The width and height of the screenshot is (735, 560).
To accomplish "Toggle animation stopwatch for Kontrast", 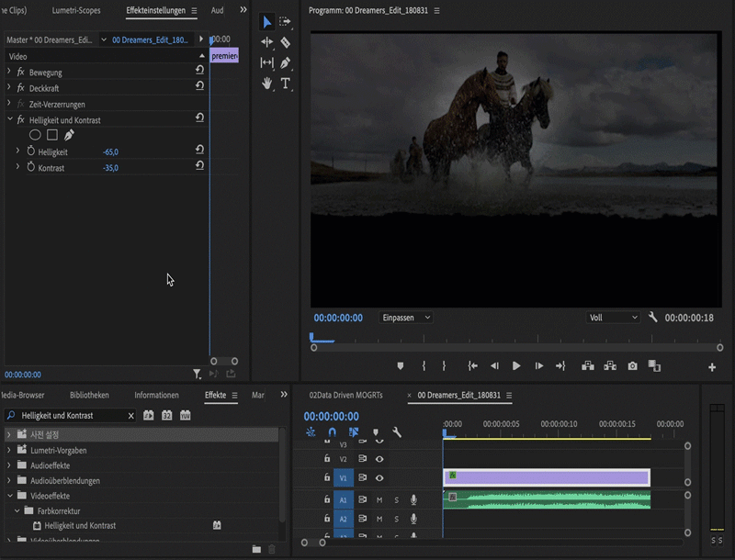I will pyautogui.click(x=30, y=167).
